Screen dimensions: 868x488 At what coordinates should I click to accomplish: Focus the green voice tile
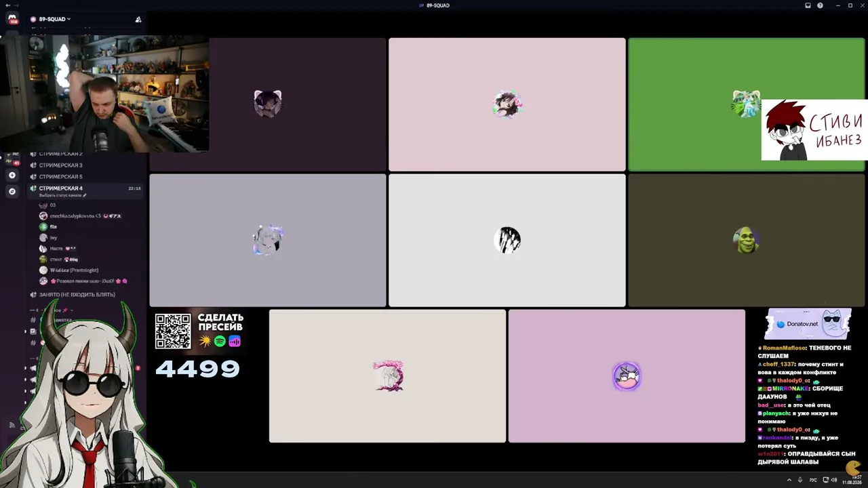746,104
